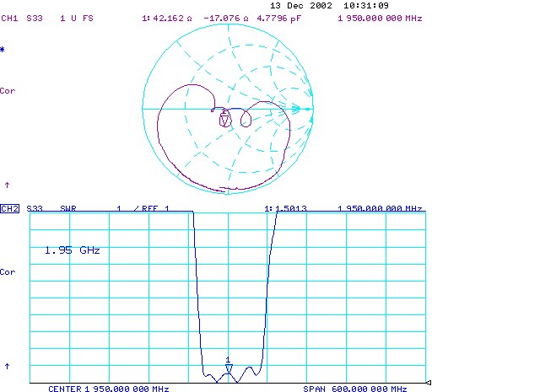Select the CH1 channel label
This screenshot has width=540, height=392.
tap(10, 18)
